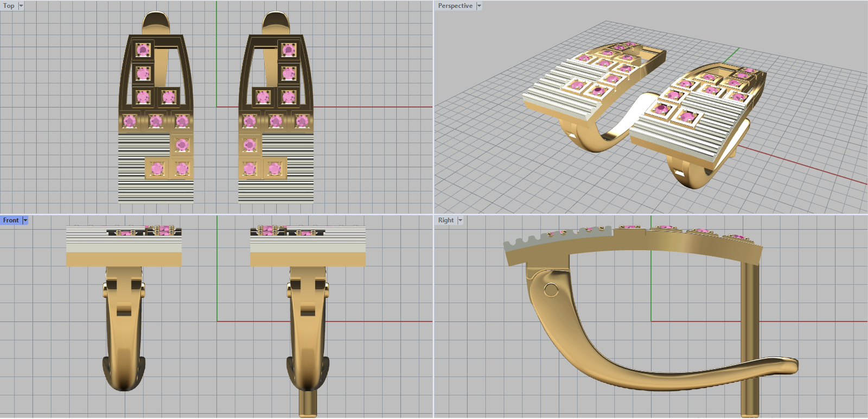Select left earring's topmost pink gem in Top view

pos(143,50)
